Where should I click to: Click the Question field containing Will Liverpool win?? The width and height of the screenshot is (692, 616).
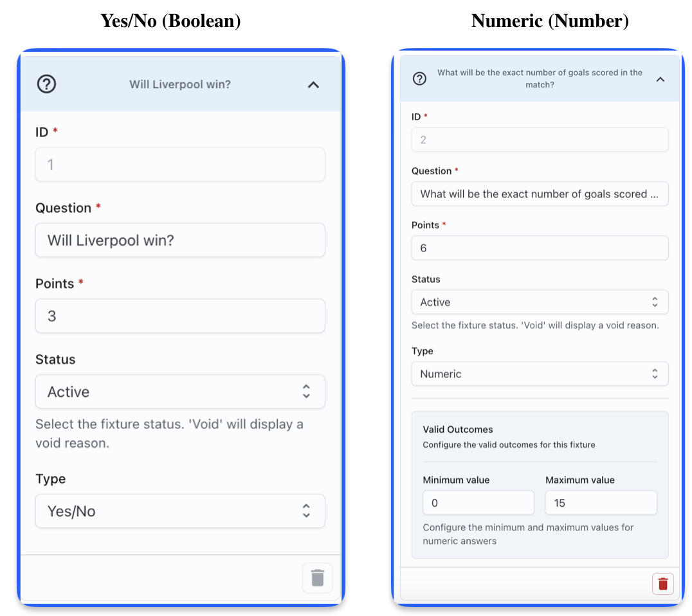coord(180,240)
